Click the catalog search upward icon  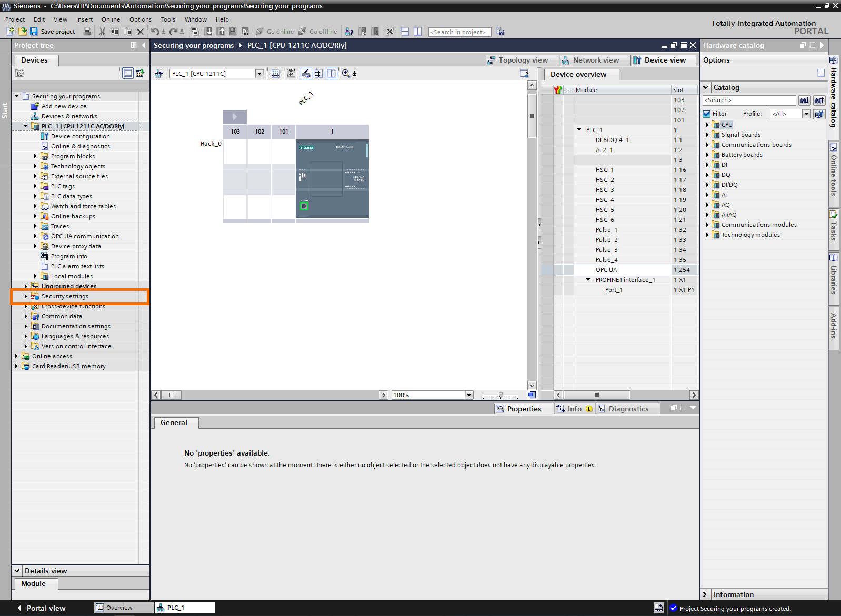(819, 100)
